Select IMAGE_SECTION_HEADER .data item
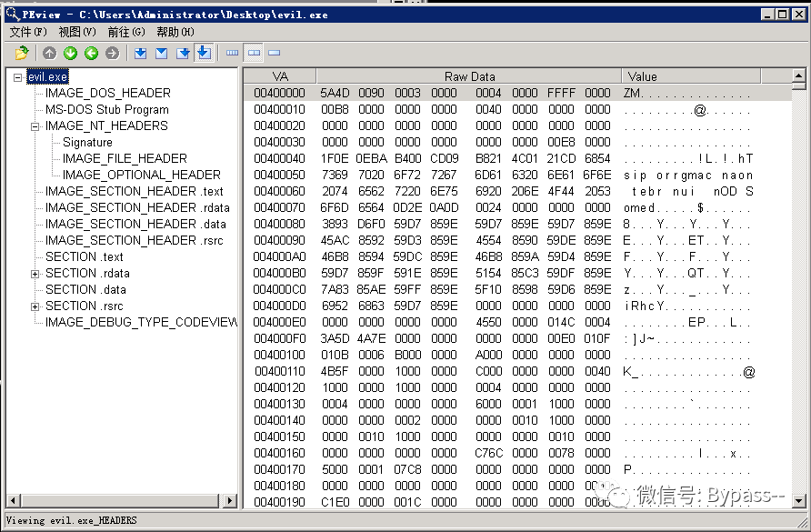Image resolution: width=811 pixels, height=532 pixels. (135, 224)
